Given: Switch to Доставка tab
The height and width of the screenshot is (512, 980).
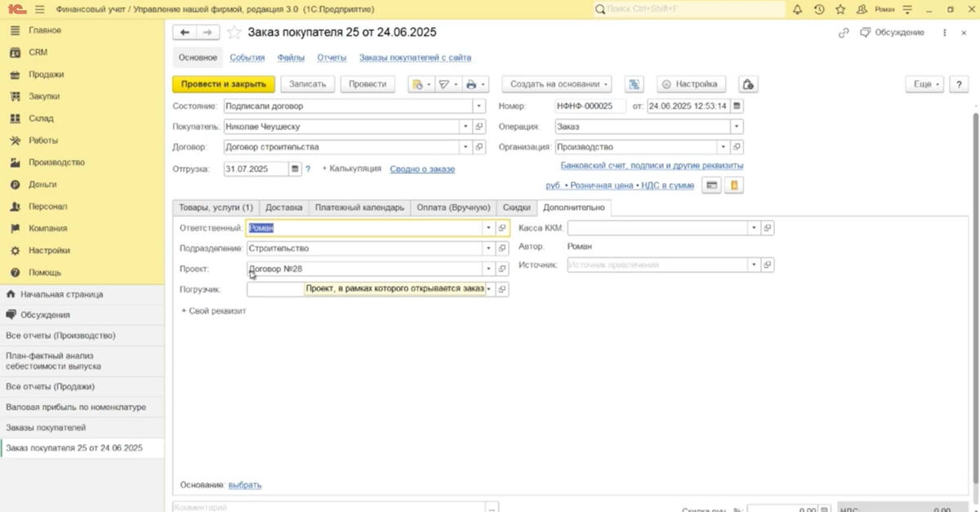Looking at the screenshot, I should (x=284, y=207).
